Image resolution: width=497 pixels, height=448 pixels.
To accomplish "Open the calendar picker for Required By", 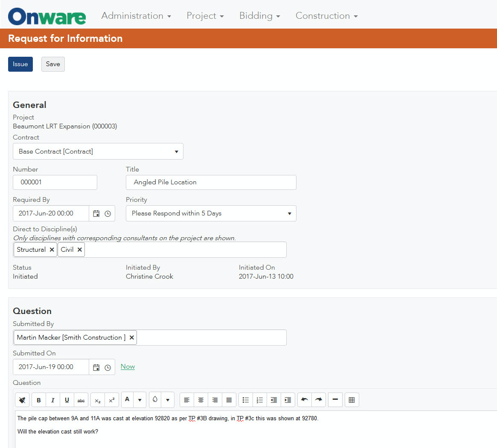I will pyautogui.click(x=96, y=213).
